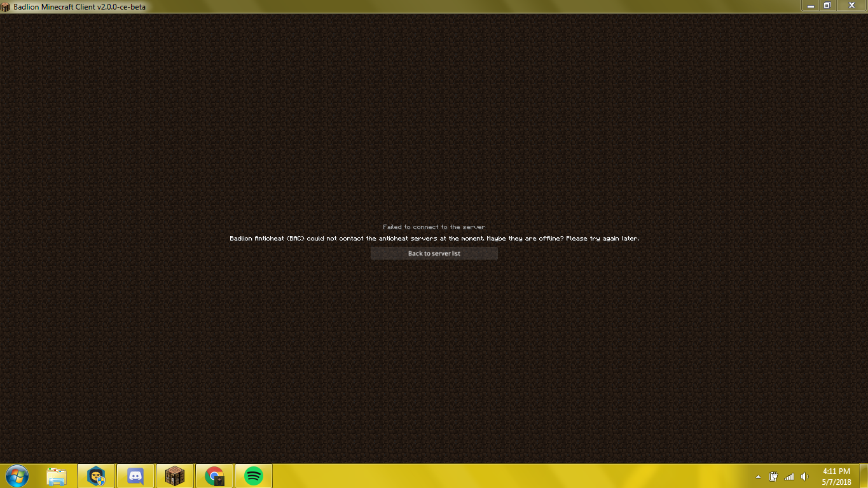Select the Minecraft crafting table taskbar icon

coord(175,475)
